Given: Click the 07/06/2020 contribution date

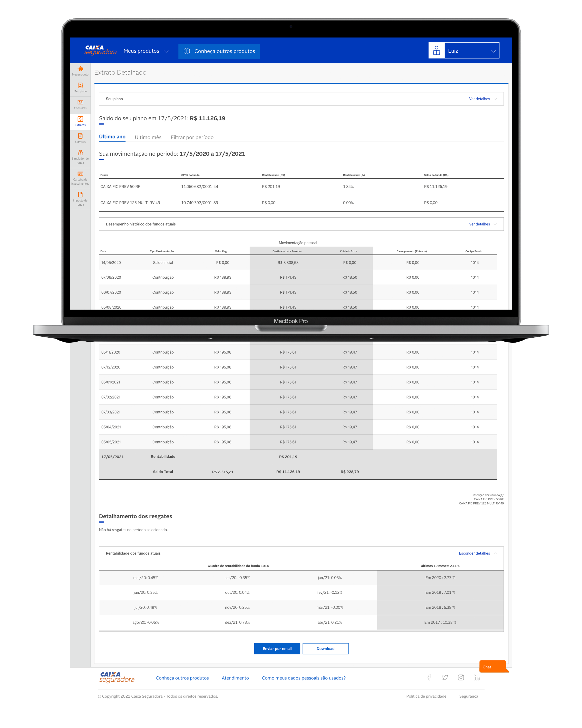Looking at the screenshot, I should [111, 278].
